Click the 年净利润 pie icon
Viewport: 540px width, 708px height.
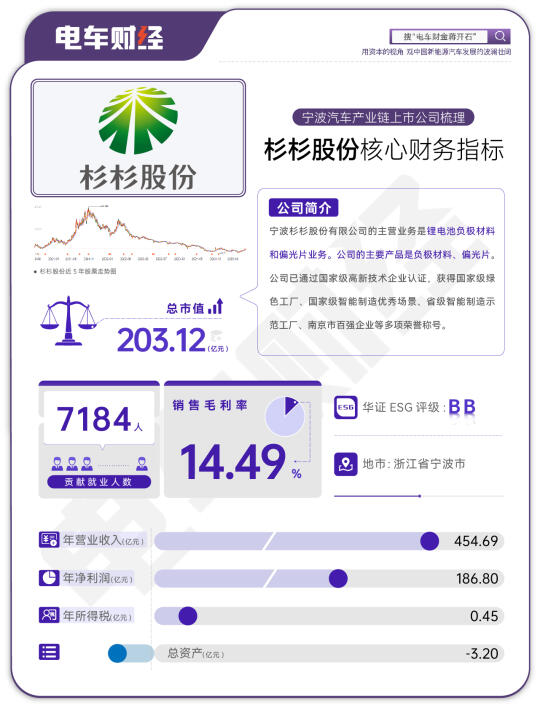(49, 578)
